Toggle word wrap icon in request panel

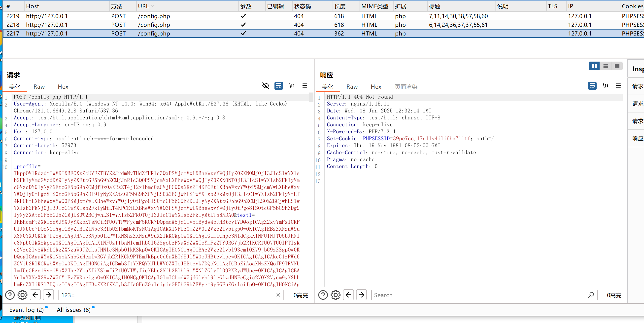pyautogui.click(x=278, y=86)
